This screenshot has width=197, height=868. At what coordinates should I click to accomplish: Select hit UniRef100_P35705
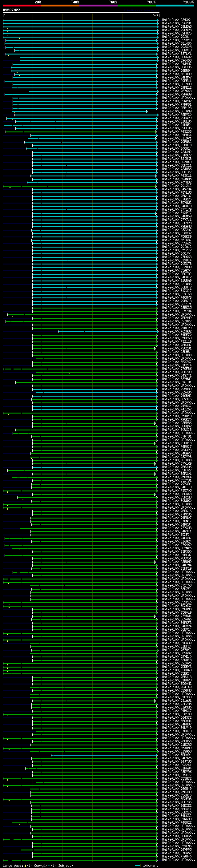click(176, 491)
